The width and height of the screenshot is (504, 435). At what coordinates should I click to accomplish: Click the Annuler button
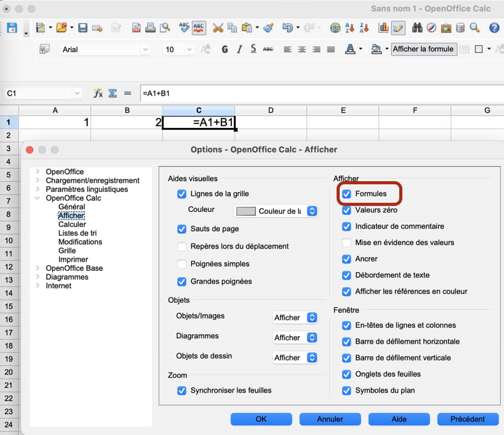coord(330,419)
